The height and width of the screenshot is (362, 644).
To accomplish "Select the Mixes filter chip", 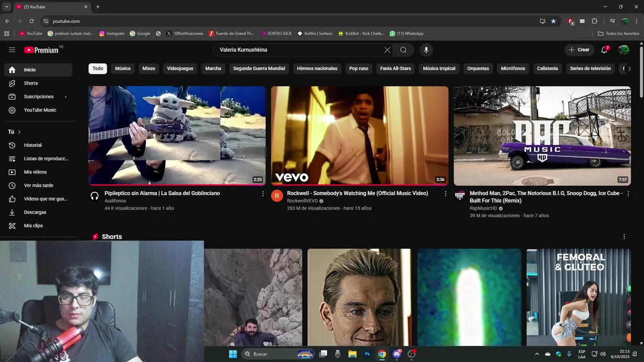I will point(149,68).
